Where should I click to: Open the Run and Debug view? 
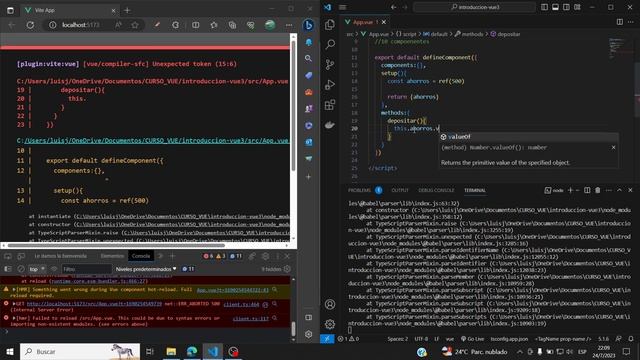tap(330, 84)
